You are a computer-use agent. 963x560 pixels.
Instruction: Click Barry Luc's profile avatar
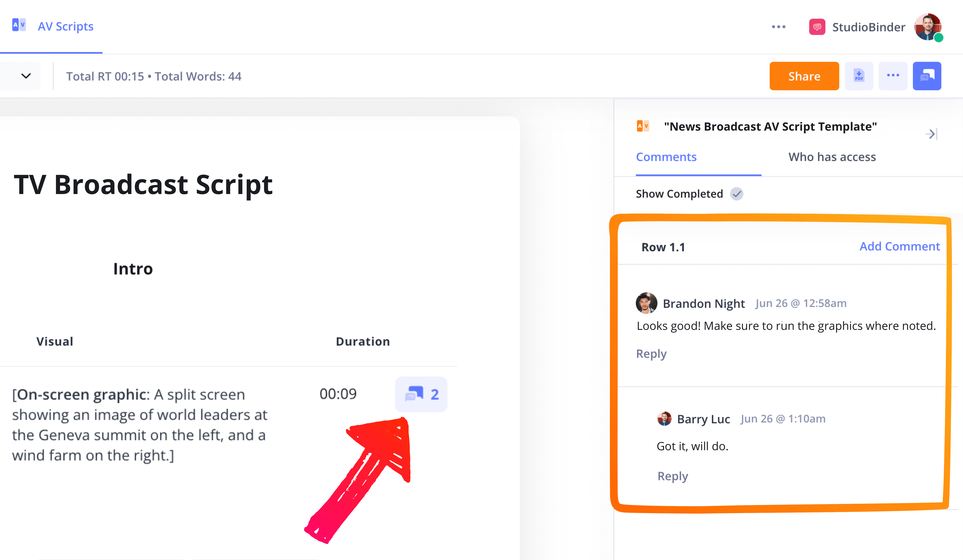[665, 419]
